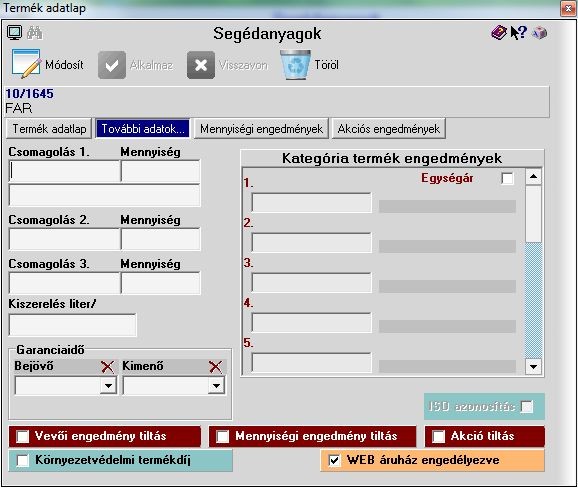
Task: Go to the Termék adatlap tab
Action: (x=49, y=129)
